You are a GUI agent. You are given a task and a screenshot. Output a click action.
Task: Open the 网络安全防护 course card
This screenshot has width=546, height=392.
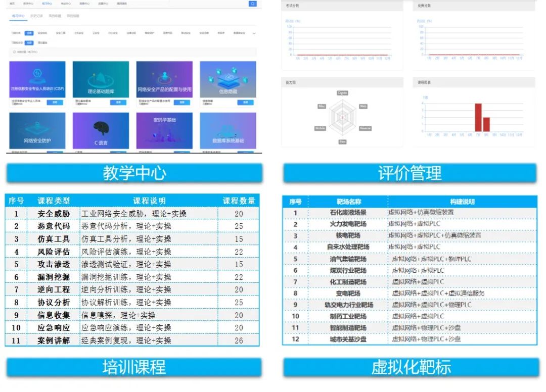click(x=37, y=130)
